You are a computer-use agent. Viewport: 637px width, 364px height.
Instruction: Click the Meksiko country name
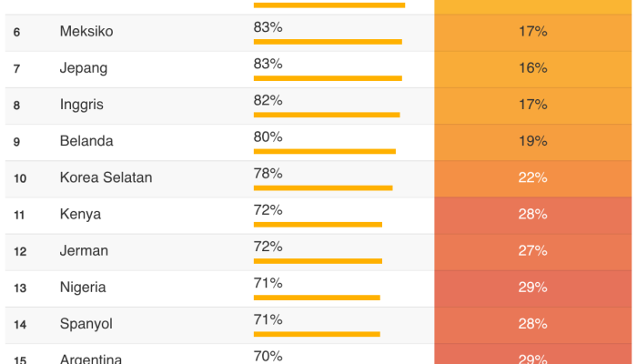click(86, 32)
